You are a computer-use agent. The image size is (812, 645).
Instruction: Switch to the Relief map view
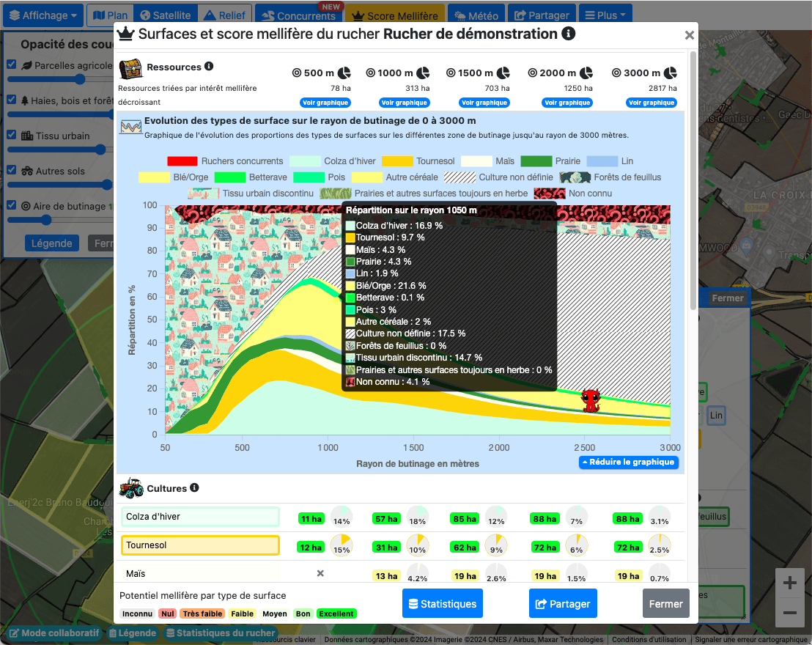coord(225,15)
